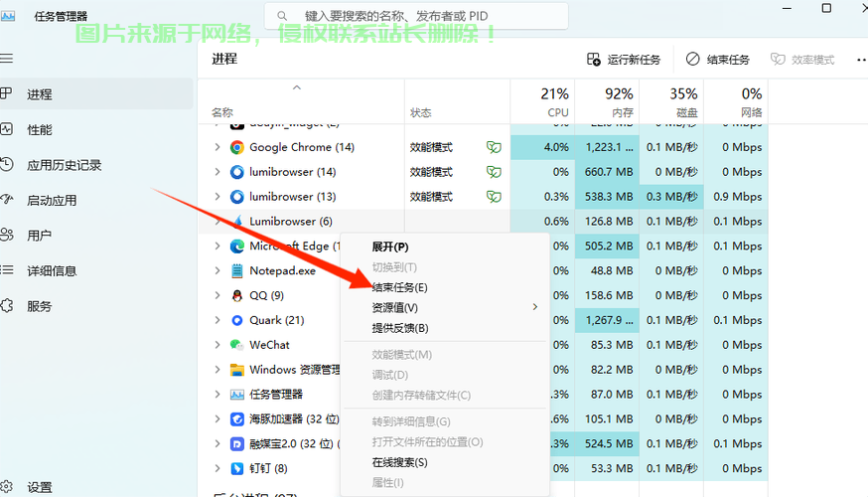
Task: Click the search magnifier icon
Action: click(x=282, y=16)
